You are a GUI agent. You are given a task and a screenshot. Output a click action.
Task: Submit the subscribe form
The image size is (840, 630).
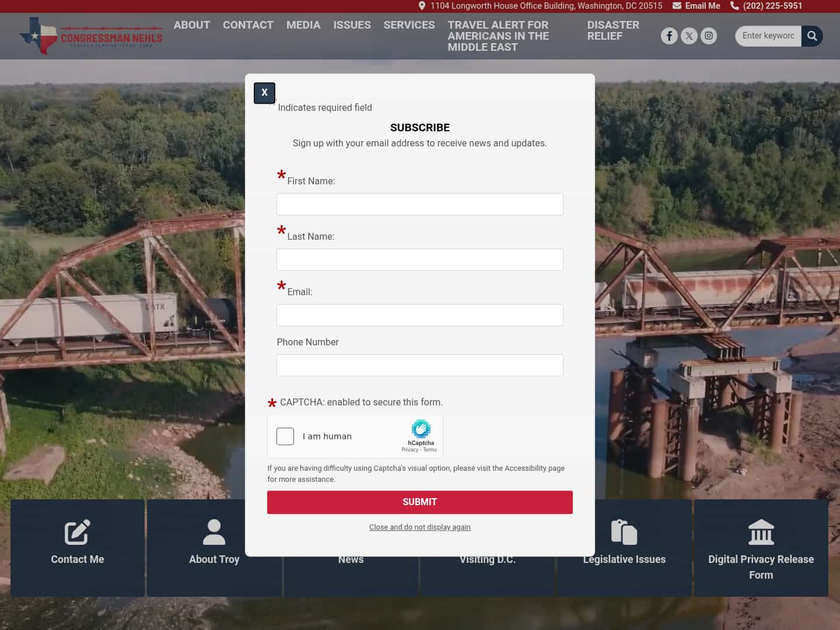[x=420, y=502]
